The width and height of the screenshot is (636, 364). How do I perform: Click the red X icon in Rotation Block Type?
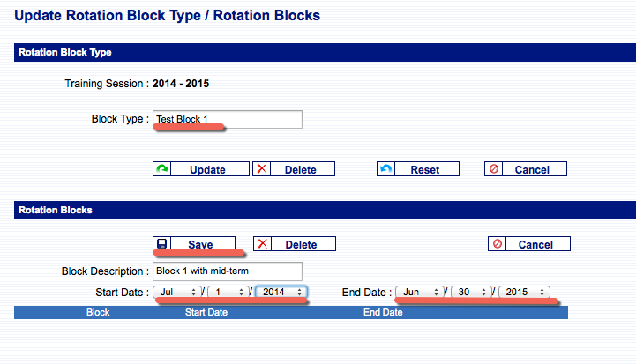tap(262, 169)
